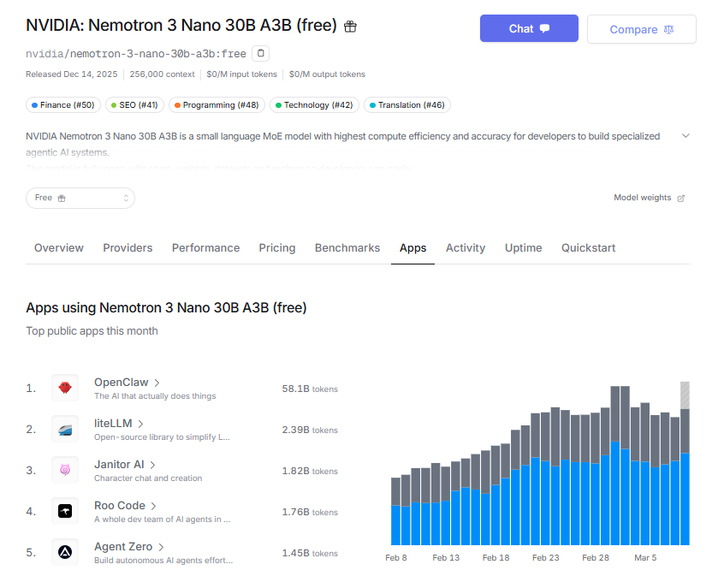Go to the Providers tab
The image size is (724, 588).
click(x=128, y=248)
